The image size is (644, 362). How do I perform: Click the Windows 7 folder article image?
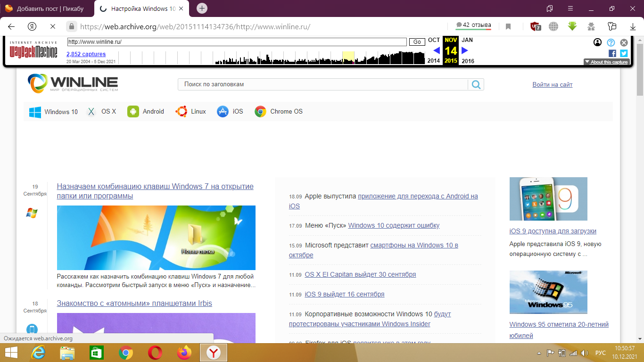pyautogui.click(x=156, y=238)
